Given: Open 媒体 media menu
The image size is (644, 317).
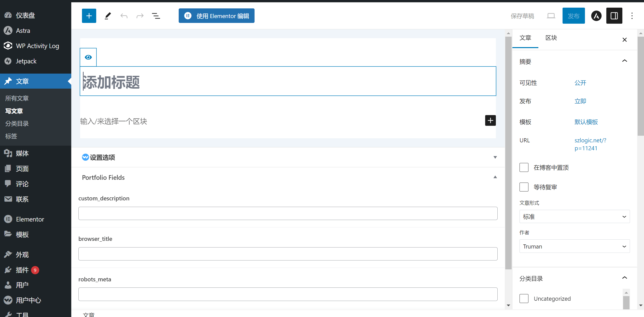Looking at the screenshot, I should click(36, 153).
